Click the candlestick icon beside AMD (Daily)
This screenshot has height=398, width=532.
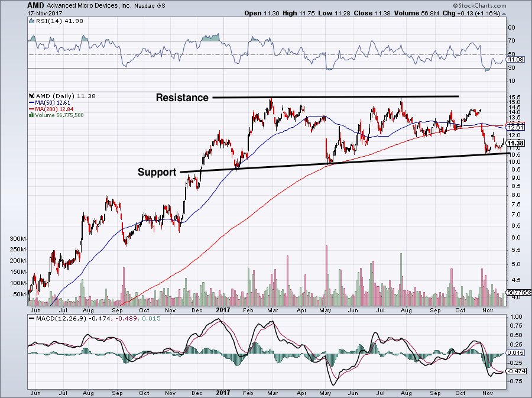click(x=32, y=96)
